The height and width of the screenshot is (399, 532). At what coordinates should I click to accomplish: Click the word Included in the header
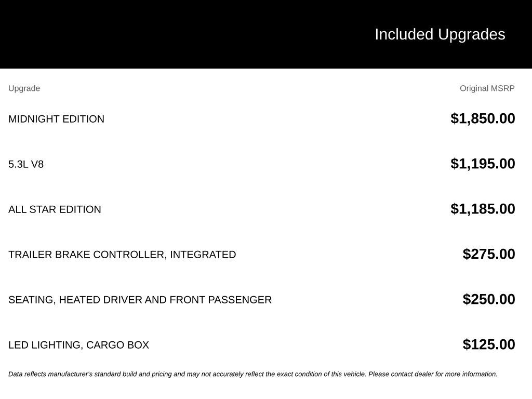point(404,35)
